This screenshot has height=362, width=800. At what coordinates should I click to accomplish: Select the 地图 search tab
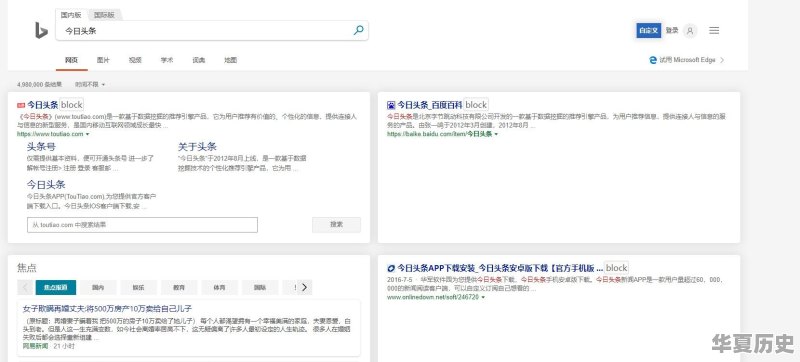tap(231, 60)
